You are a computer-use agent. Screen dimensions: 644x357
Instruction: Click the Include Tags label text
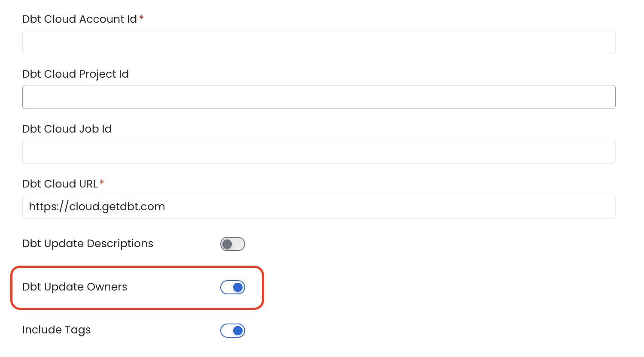tap(57, 330)
